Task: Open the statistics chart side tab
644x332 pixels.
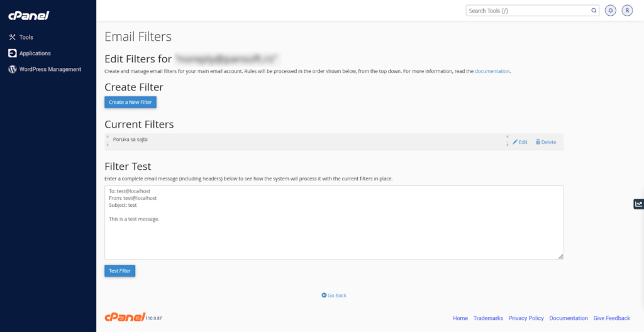Action: tap(638, 204)
